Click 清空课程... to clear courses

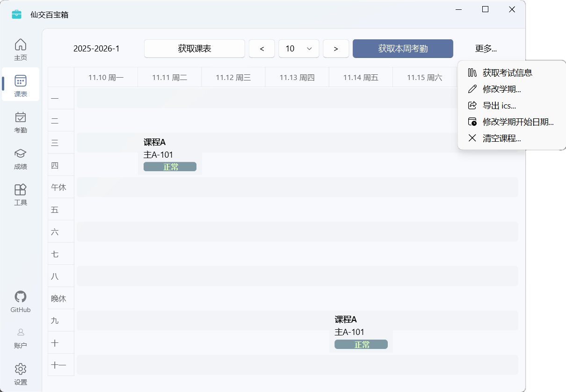[x=501, y=138]
